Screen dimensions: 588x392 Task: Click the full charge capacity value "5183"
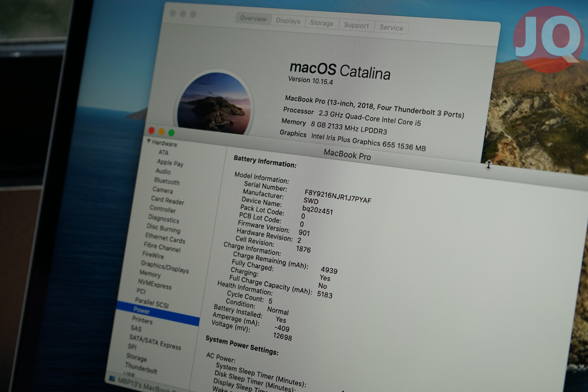pos(324,295)
